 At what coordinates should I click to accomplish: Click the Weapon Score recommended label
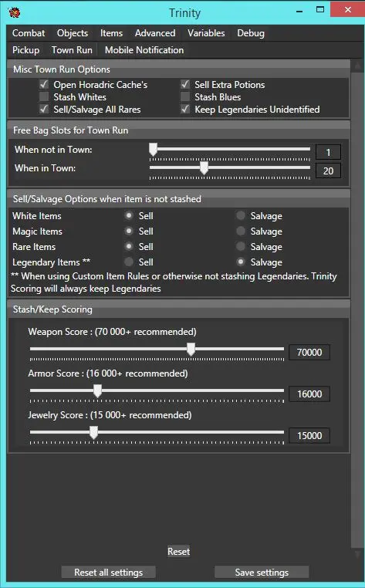point(112,332)
